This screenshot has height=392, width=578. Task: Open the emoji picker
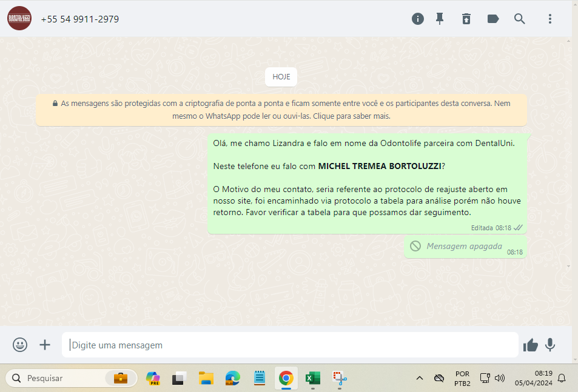click(20, 345)
